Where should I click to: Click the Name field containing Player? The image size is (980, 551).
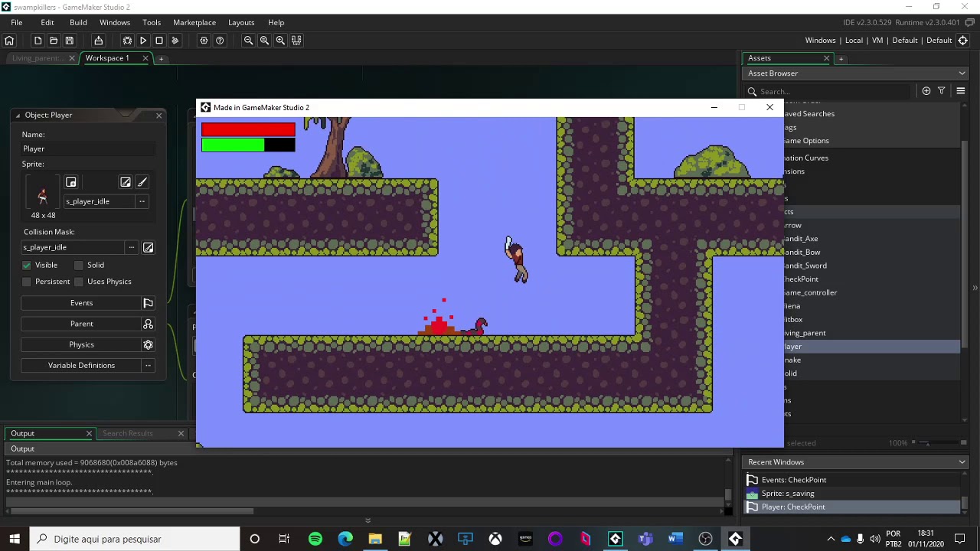click(88, 148)
